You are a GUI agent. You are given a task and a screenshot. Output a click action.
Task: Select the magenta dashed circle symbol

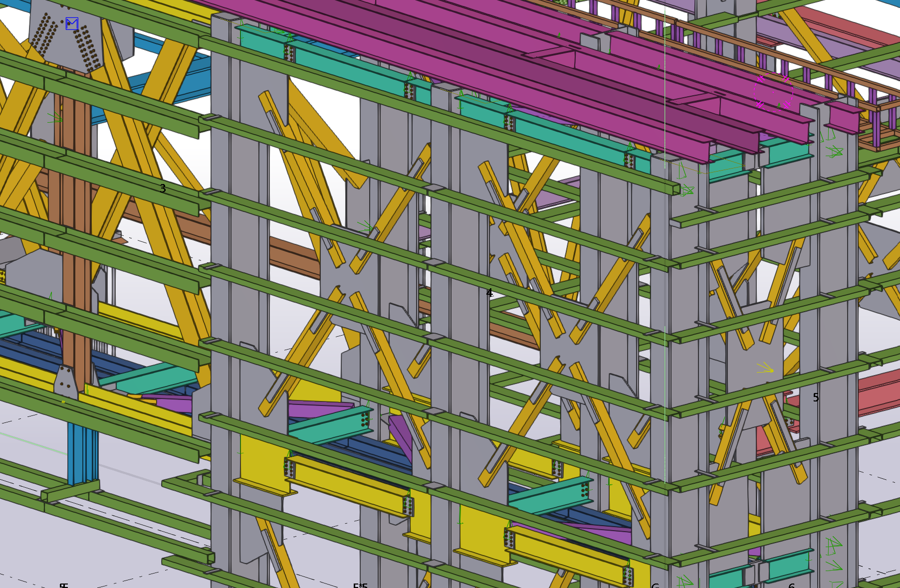coord(773,91)
